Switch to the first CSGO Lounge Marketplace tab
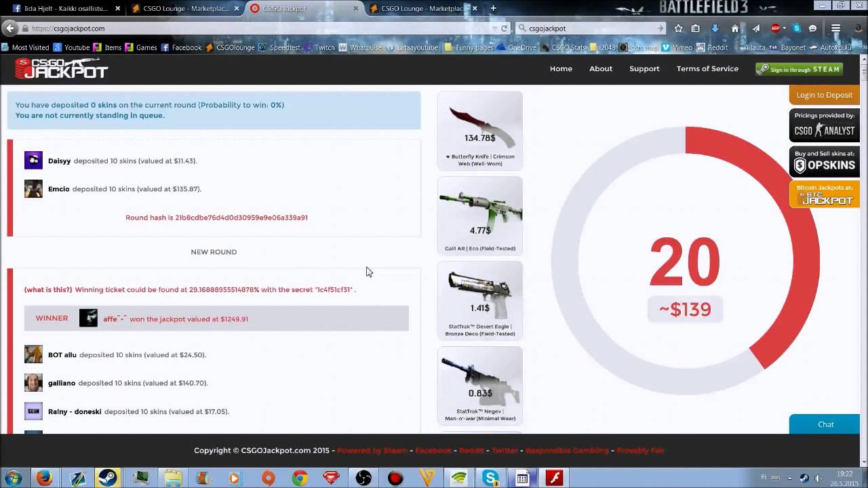868x488 pixels. point(185,8)
